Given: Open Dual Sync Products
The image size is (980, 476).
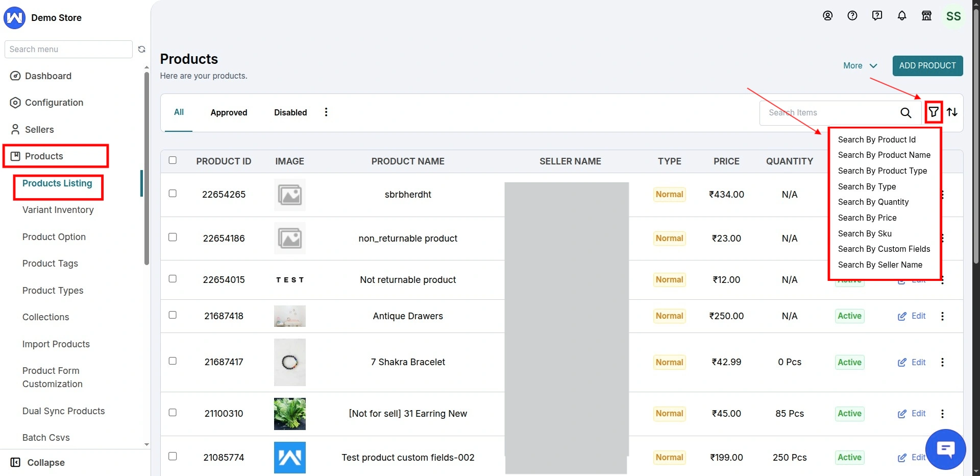Looking at the screenshot, I should tap(64, 411).
